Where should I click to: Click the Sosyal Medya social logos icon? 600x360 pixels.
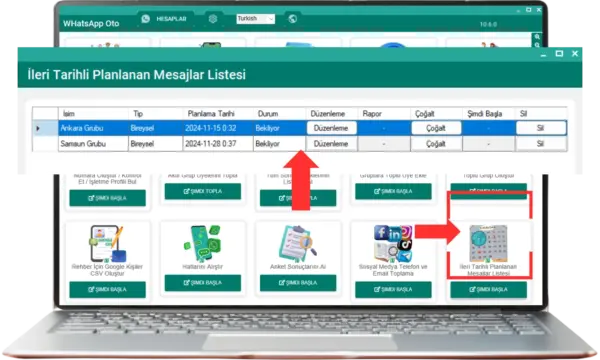393,243
